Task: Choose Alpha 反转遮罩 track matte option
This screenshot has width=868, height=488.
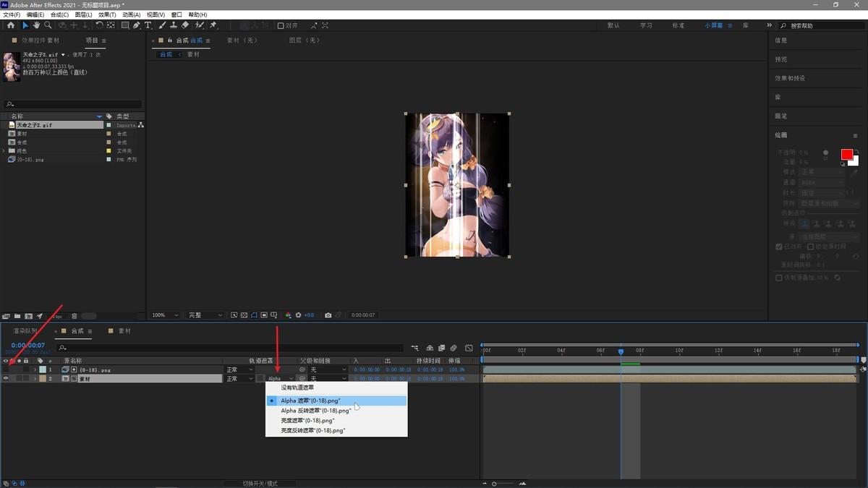Action: tap(315, 411)
